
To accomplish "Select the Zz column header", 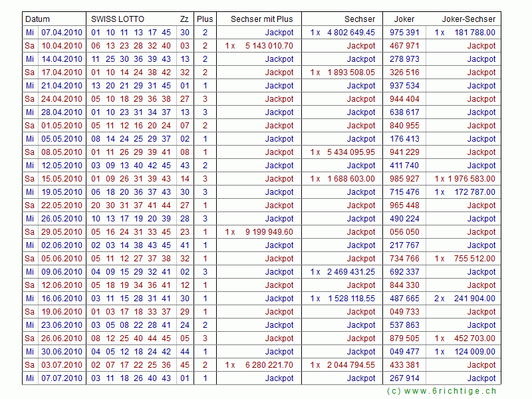I will pyautogui.click(x=184, y=19).
